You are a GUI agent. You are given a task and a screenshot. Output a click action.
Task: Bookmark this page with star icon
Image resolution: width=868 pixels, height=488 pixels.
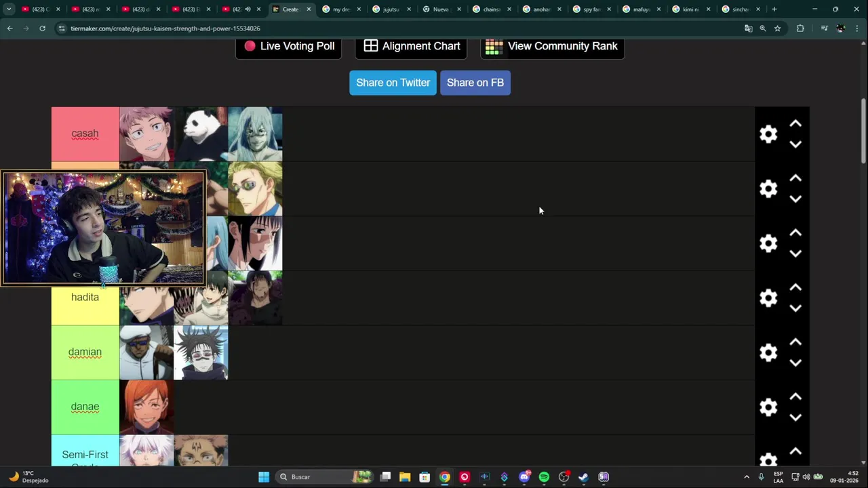pyautogui.click(x=777, y=28)
